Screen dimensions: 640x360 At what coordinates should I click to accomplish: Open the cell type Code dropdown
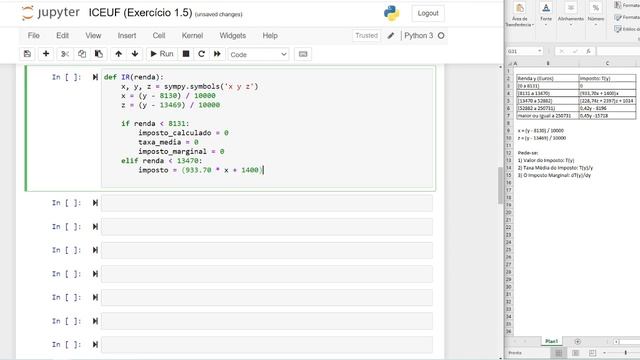(x=258, y=54)
